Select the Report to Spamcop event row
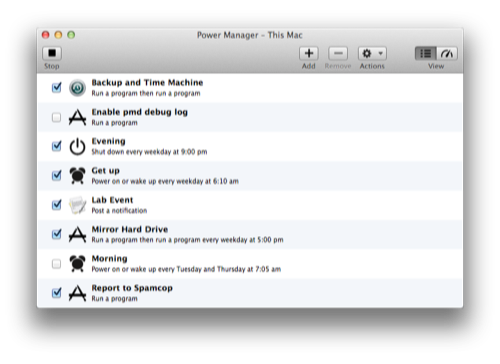 point(250,293)
